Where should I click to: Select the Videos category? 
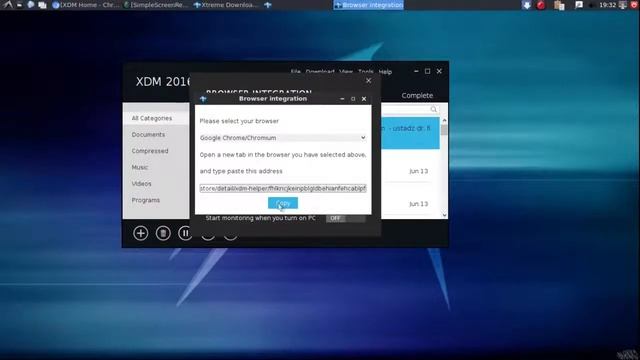[141, 184]
